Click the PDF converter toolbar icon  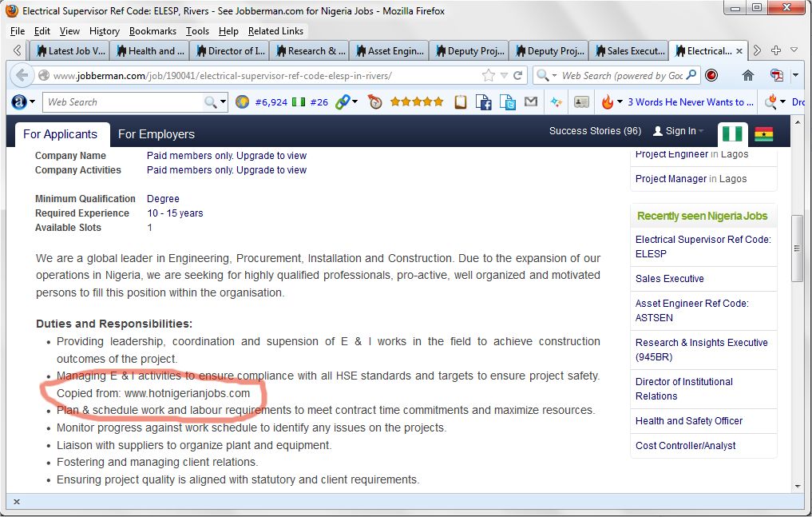[x=777, y=76]
